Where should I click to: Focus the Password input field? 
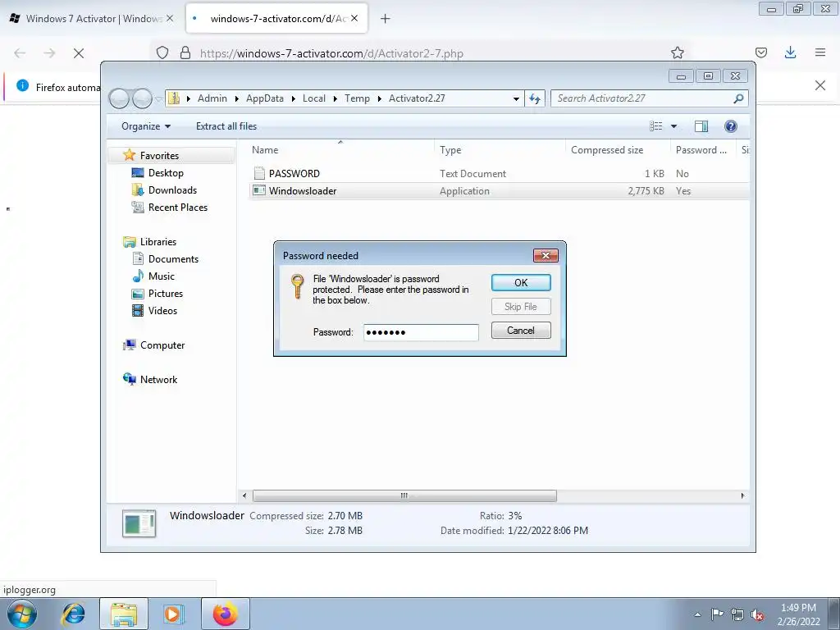point(421,332)
